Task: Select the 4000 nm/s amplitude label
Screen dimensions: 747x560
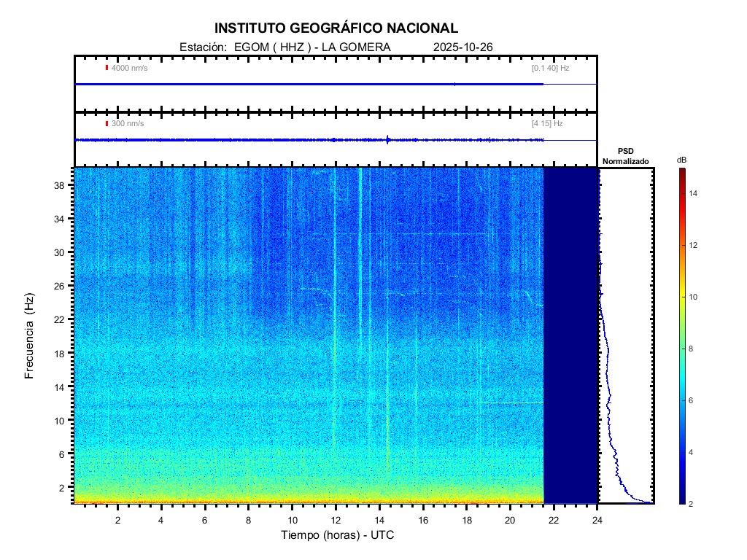Action: coord(129,68)
